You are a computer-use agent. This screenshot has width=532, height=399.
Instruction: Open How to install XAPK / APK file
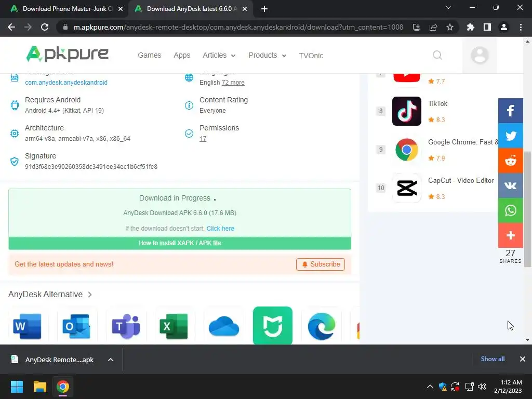[x=180, y=243]
